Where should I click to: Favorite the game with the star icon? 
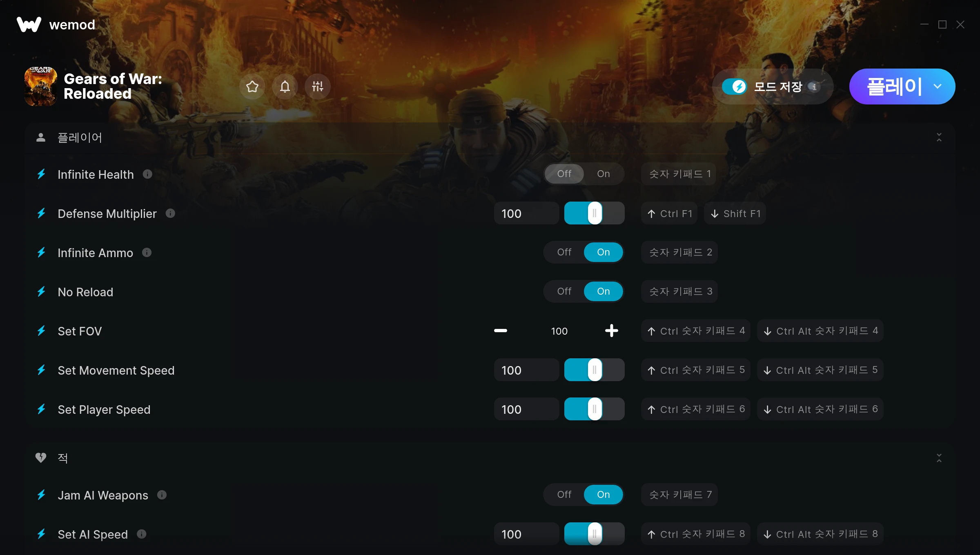coord(252,87)
